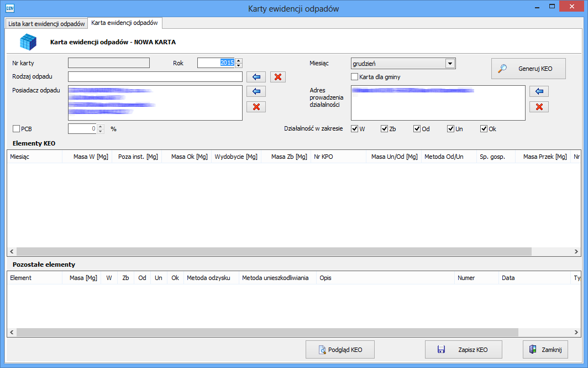Open the Miesiąc dropdown
Image resolution: width=588 pixels, height=368 pixels.
click(450, 64)
